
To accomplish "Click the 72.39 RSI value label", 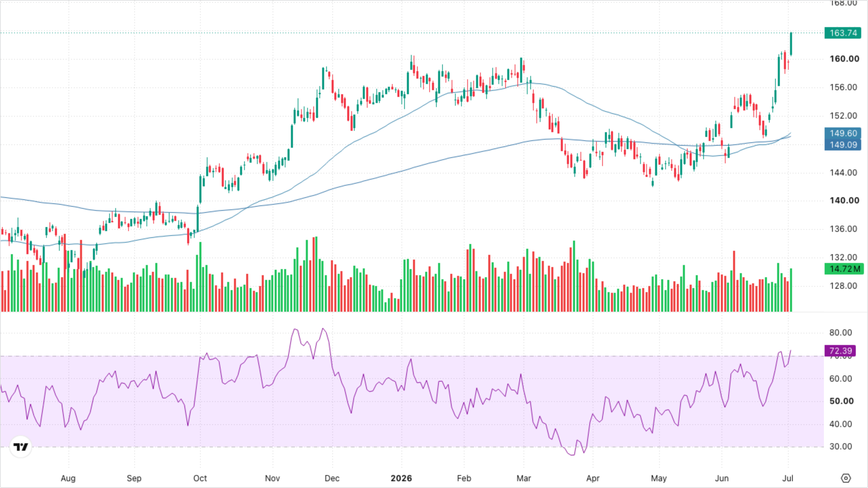I will click(x=840, y=351).
